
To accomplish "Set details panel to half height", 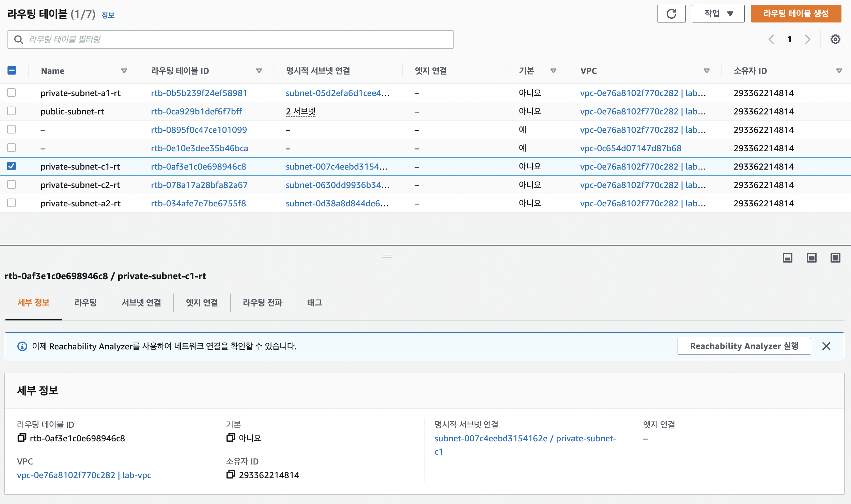I will tap(811, 258).
